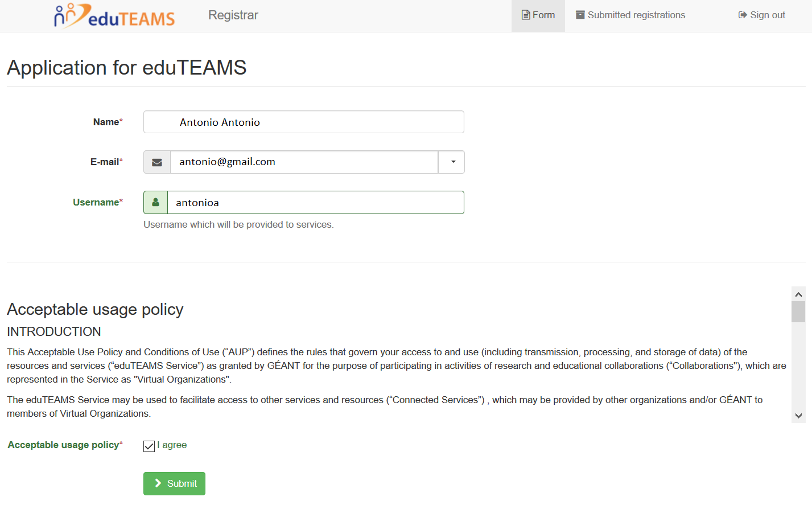This screenshot has height=505, width=812.
Task: Click 'Username which will be provided to services.' hint
Action: click(x=238, y=225)
